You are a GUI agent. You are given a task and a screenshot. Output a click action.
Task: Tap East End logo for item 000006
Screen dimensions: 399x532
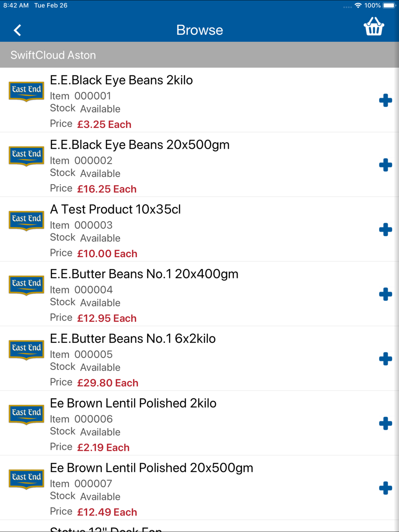pyautogui.click(x=26, y=414)
